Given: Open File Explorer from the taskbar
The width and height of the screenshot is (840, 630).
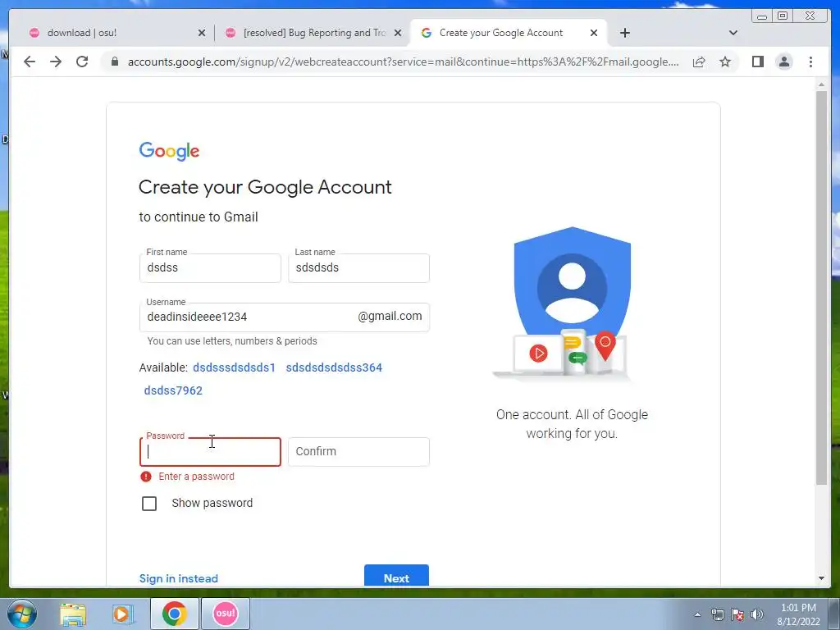Looking at the screenshot, I should [73, 614].
